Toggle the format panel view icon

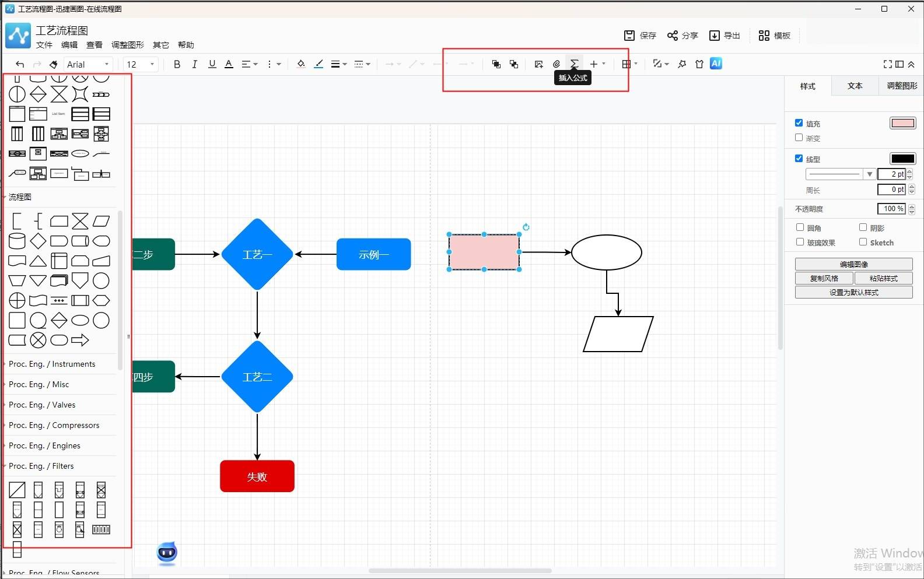point(900,64)
